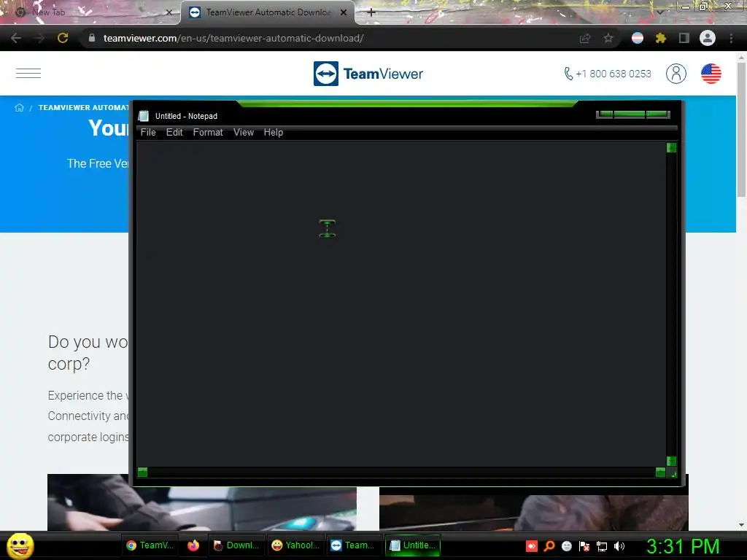This screenshot has width=747, height=560.
Task: Open the network connection tray icon
Action: click(x=602, y=546)
